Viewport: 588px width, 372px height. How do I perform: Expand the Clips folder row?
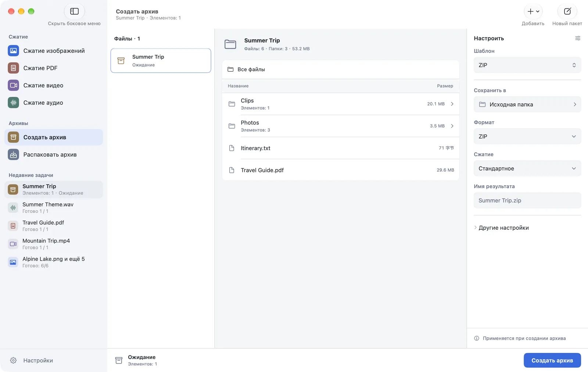(341, 104)
